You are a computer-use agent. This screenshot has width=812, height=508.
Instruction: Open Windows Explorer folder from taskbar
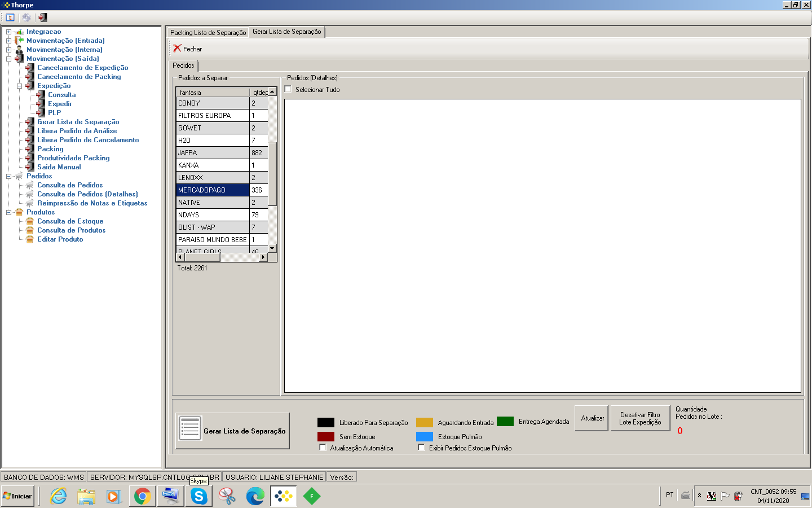coord(86,496)
